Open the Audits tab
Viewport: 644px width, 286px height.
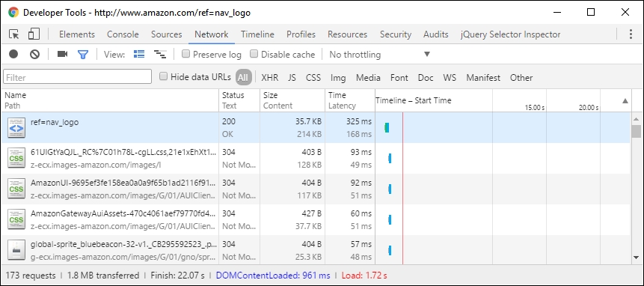[436, 34]
